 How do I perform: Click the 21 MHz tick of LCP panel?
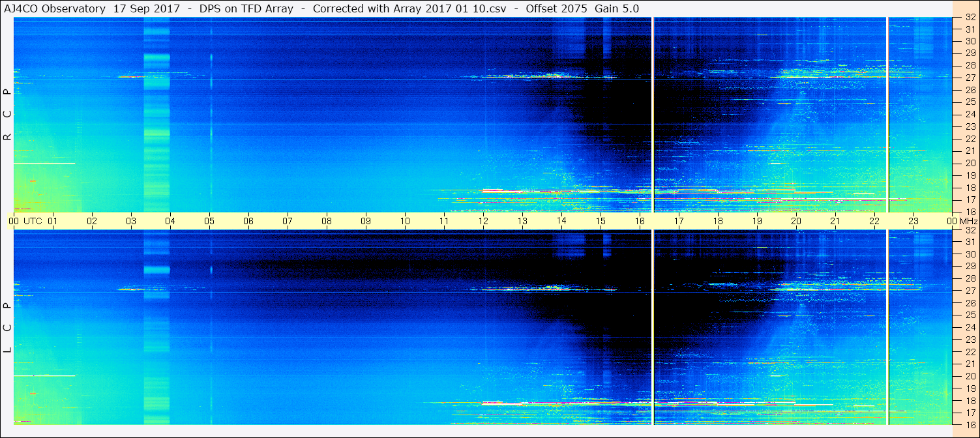coord(970,364)
